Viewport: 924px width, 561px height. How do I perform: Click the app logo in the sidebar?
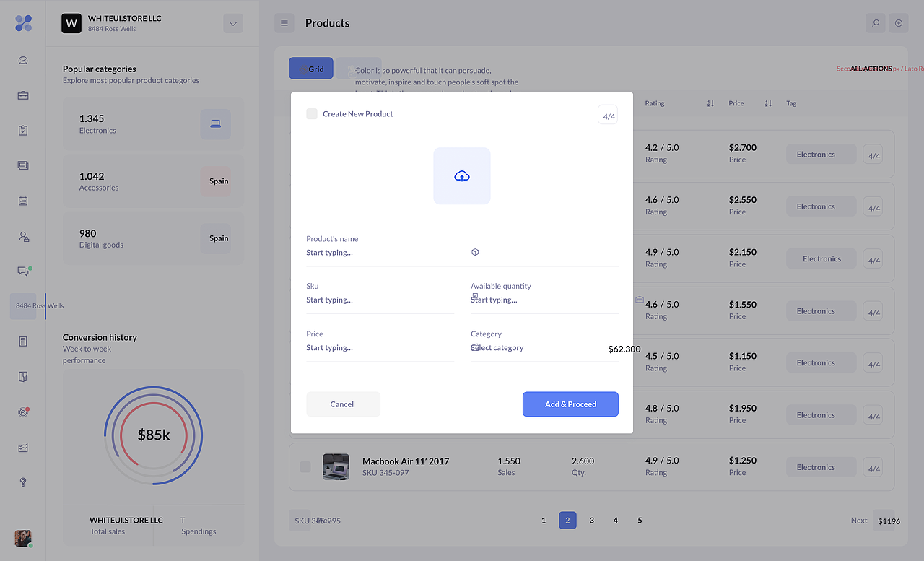(x=23, y=23)
